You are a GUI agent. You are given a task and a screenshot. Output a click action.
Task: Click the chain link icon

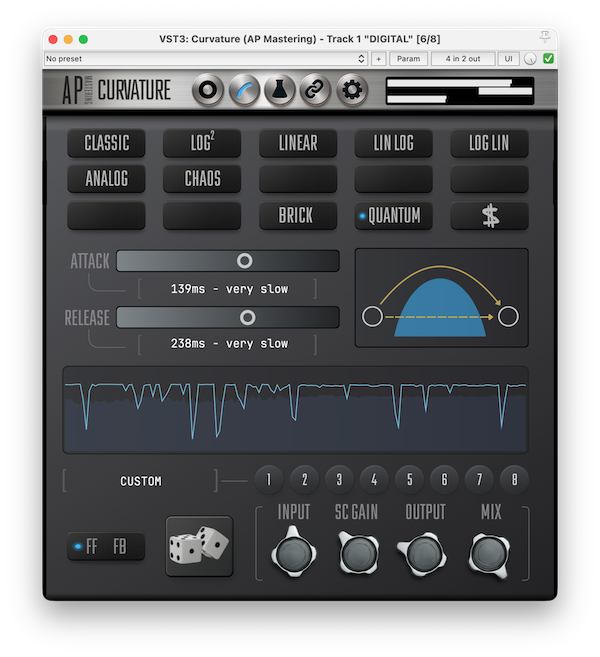[315, 90]
